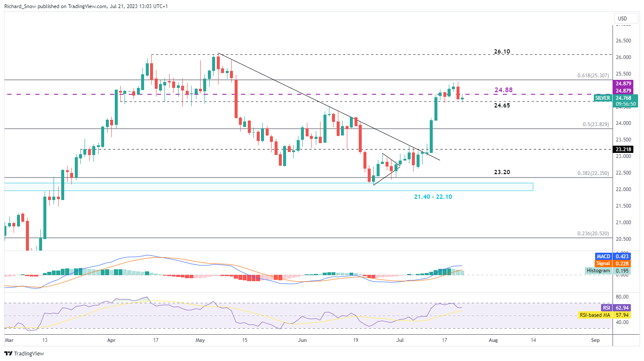Select the 21.40 - 22.10 zone label

point(433,197)
